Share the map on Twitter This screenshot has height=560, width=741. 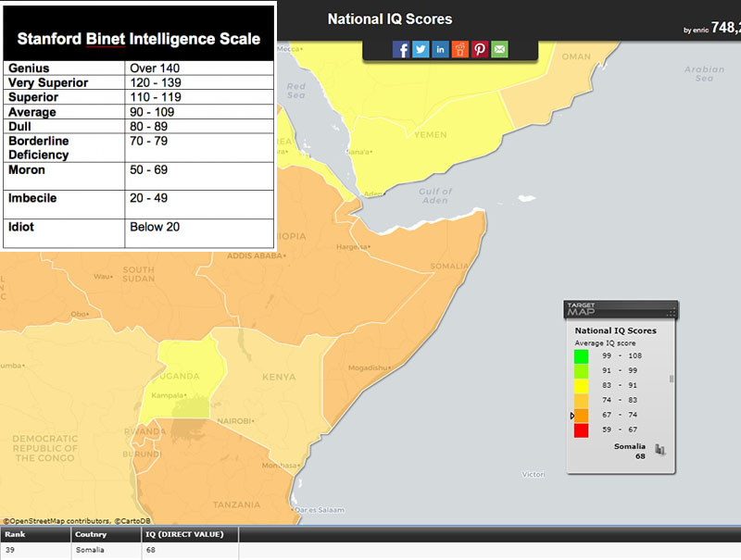pyautogui.click(x=421, y=50)
